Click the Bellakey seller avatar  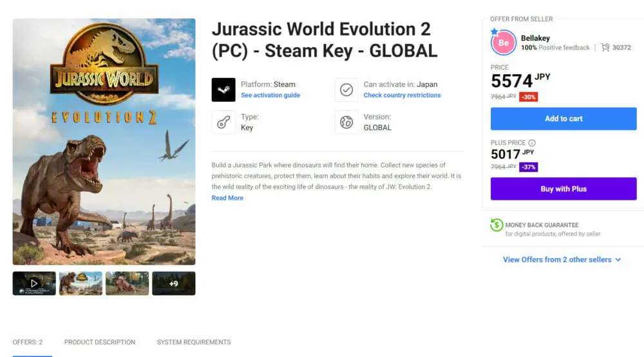tap(503, 43)
